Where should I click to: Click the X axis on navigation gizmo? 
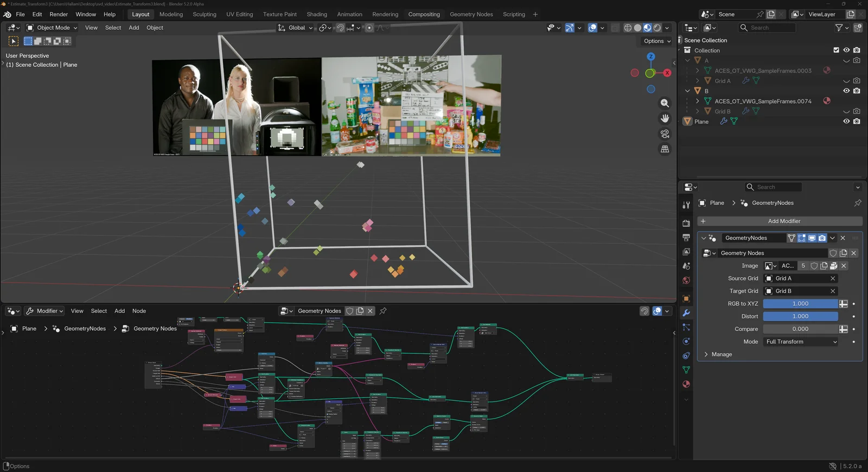tap(667, 73)
